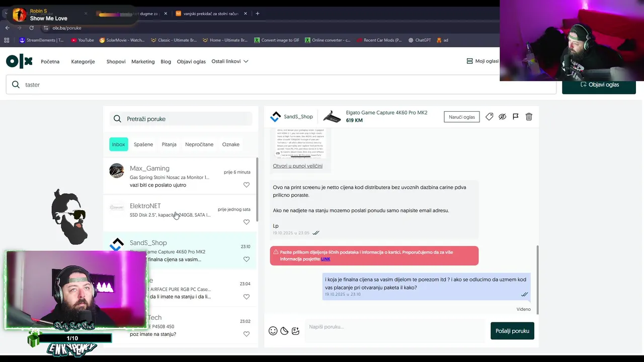Open the Blog link
Image resolution: width=644 pixels, height=362 pixels.
tap(166, 61)
